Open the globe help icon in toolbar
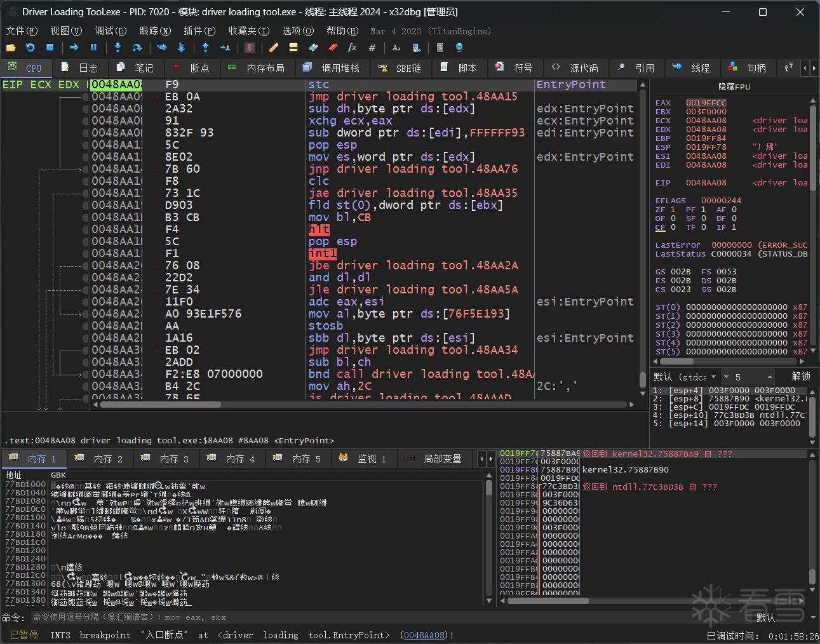820x644 pixels. coord(459,48)
